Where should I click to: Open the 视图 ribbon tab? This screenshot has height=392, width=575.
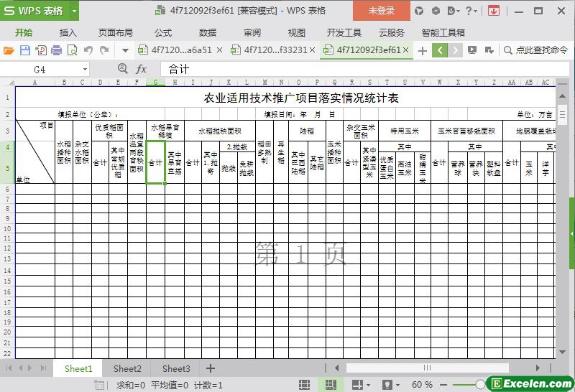tap(297, 32)
